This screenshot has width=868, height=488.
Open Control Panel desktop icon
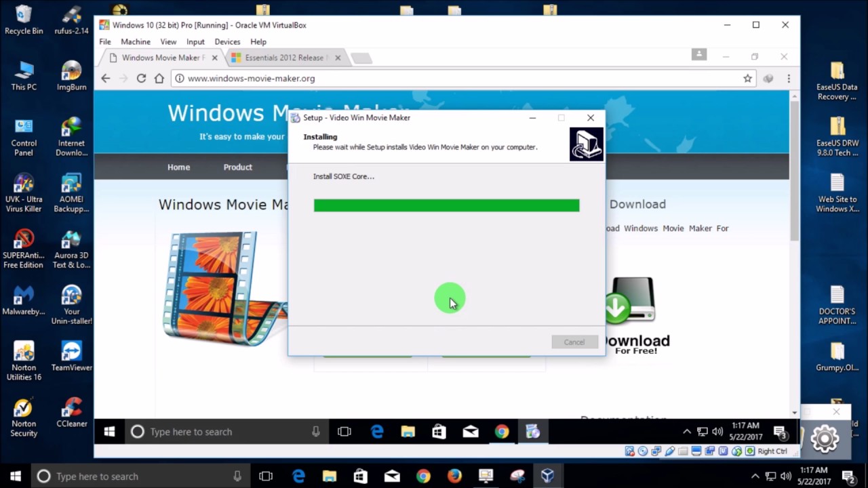(23, 137)
